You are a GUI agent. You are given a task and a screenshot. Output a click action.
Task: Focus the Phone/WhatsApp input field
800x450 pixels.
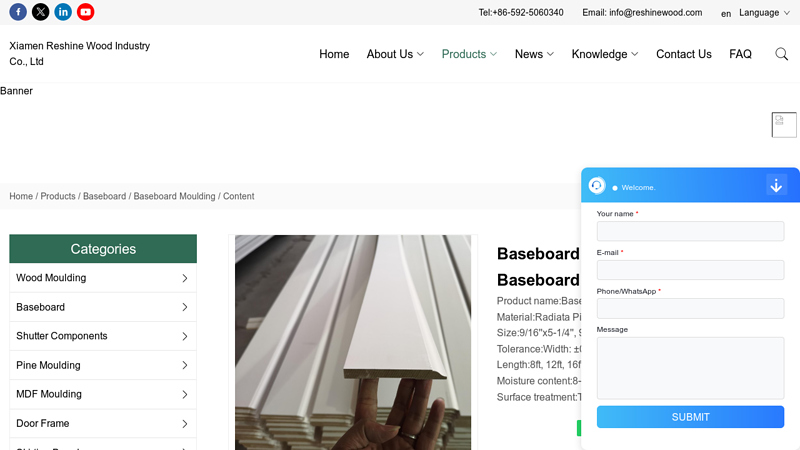690,309
